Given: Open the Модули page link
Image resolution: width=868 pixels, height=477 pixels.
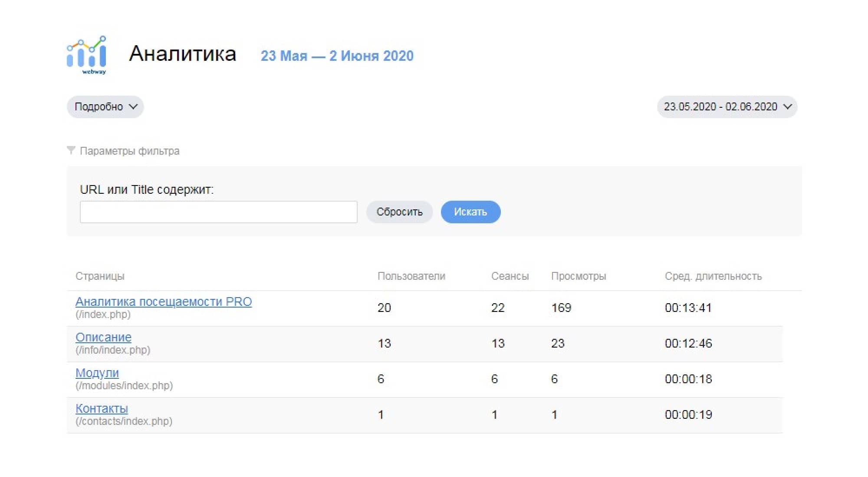Looking at the screenshot, I should coord(97,373).
